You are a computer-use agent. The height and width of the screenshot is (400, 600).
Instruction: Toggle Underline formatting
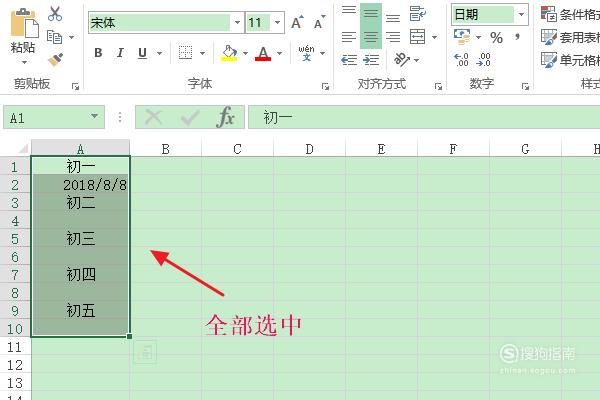pyautogui.click(x=142, y=53)
